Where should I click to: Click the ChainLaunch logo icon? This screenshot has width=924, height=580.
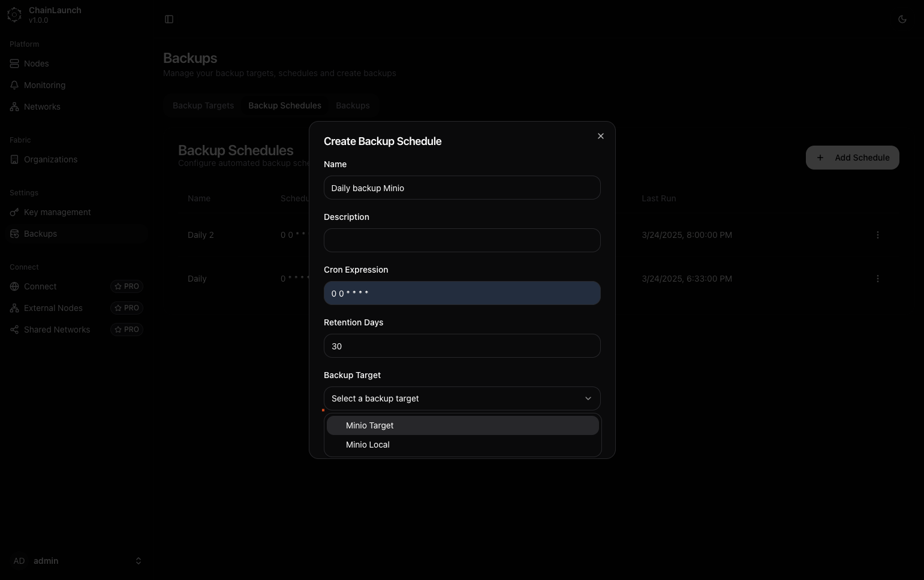(x=14, y=15)
